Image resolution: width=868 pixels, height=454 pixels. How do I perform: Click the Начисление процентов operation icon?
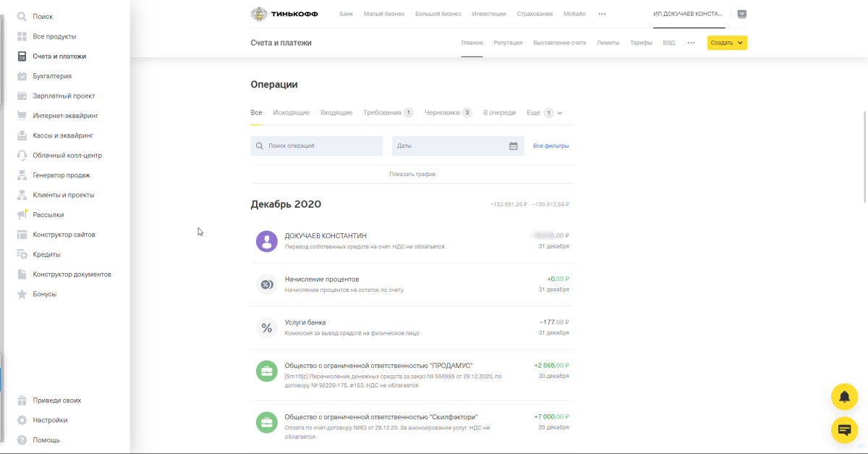[x=267, y=285]
